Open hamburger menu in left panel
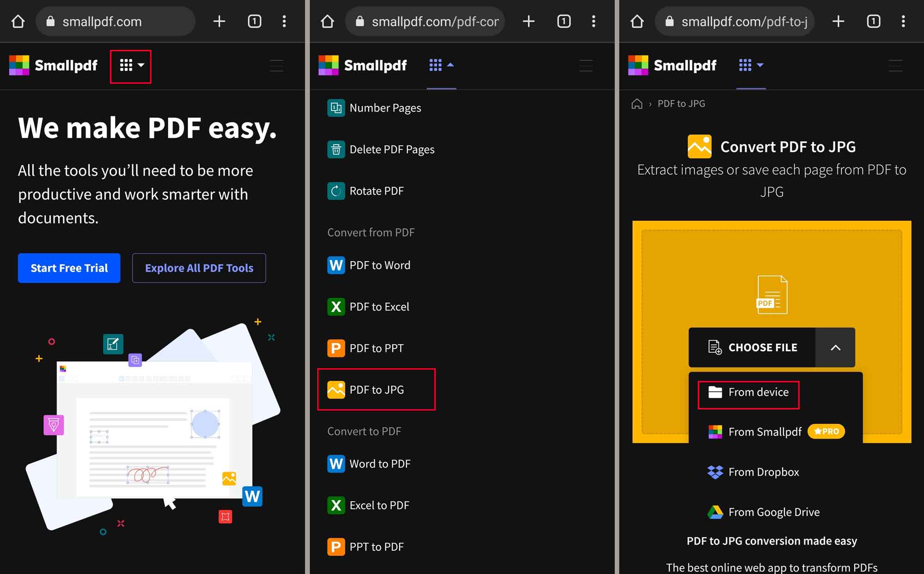Viewport: 924px width, 574px height. pyautogui.click(x=277, y=66)
